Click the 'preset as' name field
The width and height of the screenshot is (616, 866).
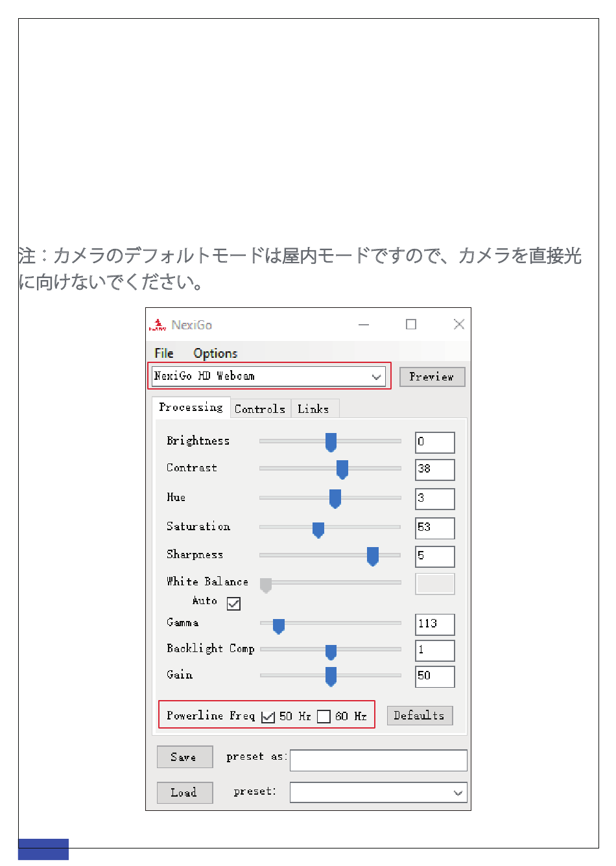pos(379,760)
